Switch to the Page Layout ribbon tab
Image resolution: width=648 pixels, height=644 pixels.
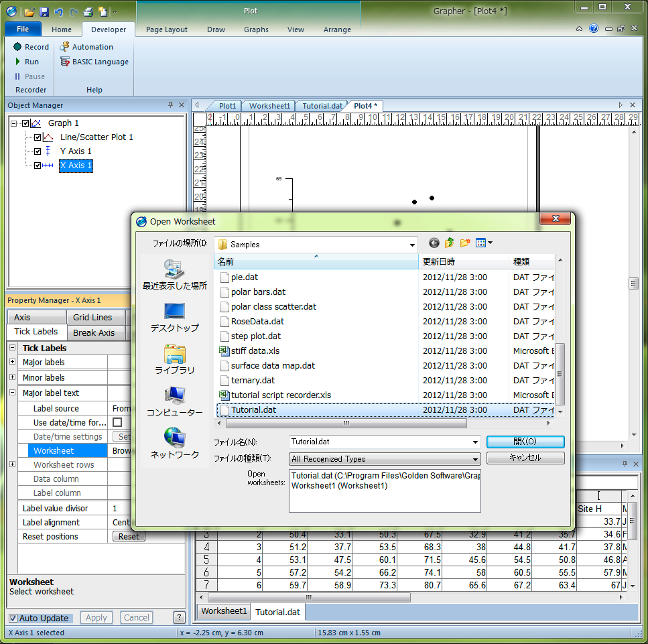[x=167, y=29]
